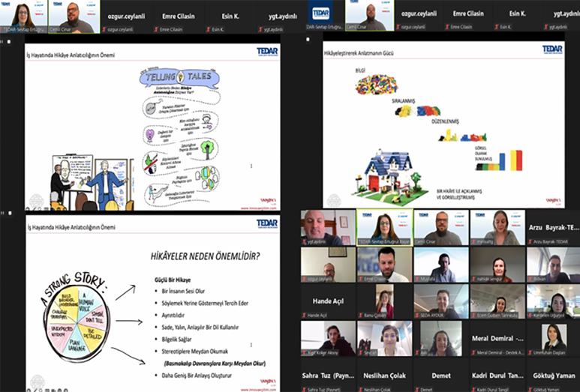Click muted mic icon for Sahra Tuz (Paynet)

click(304, 390)
